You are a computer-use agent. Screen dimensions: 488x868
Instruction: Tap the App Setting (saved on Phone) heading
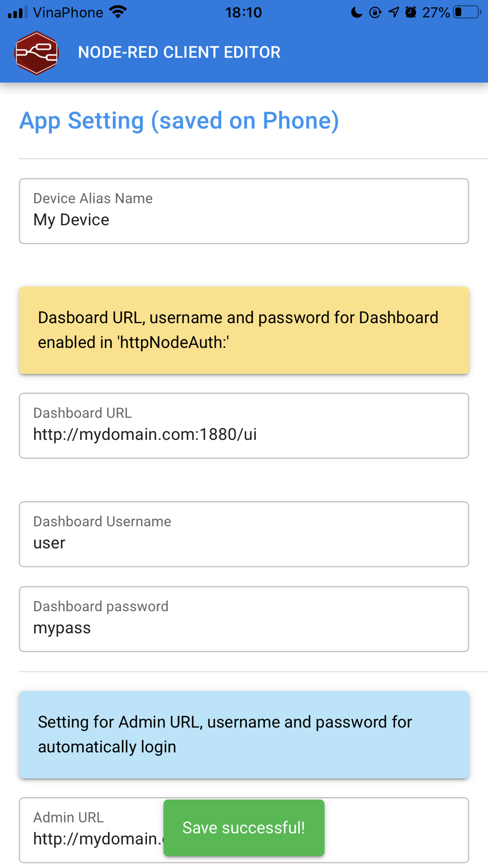pyautogui.click(x=179, y=121)
